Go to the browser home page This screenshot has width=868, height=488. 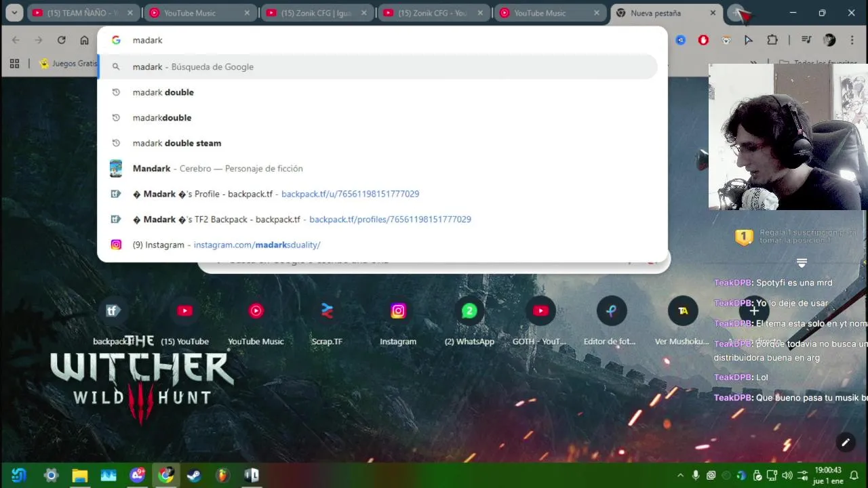(x=84, y=40)
